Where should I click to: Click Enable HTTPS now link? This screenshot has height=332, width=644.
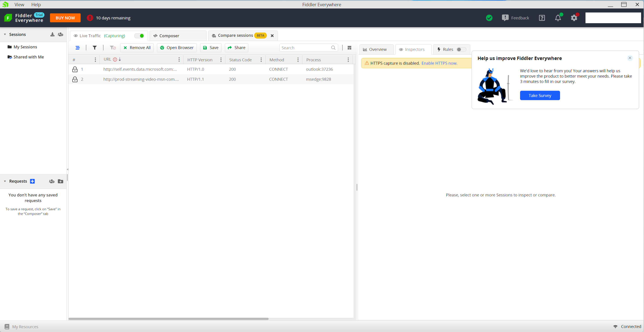click(x=439, y=63)
